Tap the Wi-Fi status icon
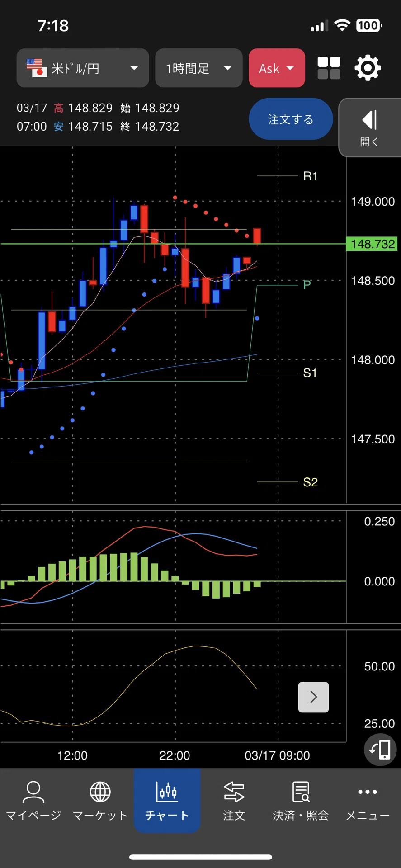The image size is (401, 868). pos(342,25)
